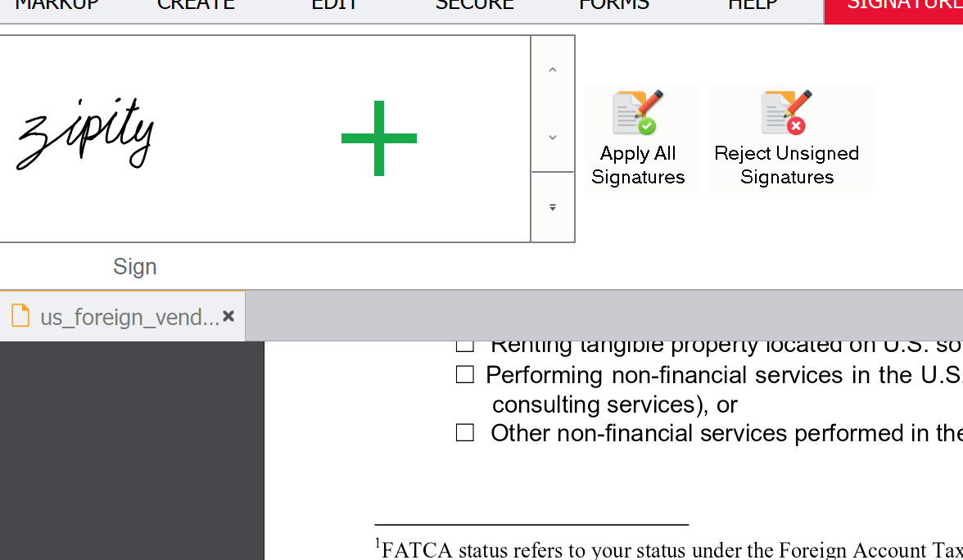Check the Renting tangible property checkbox

pyautogui.click(x=465, y=345)
